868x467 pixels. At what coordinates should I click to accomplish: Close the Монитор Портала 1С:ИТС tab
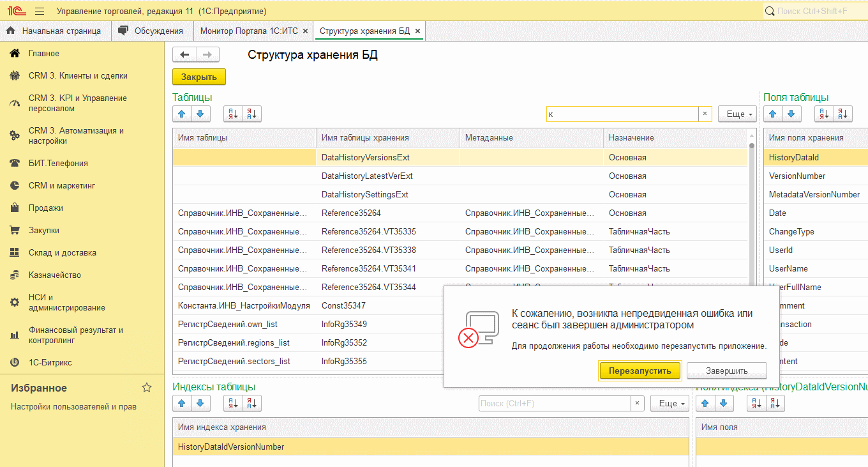tap(305, 31)
